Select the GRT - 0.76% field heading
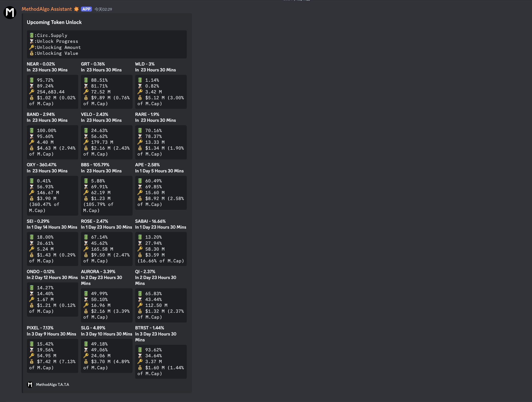Viewport: 532px width, 402px height. point(93,64)
